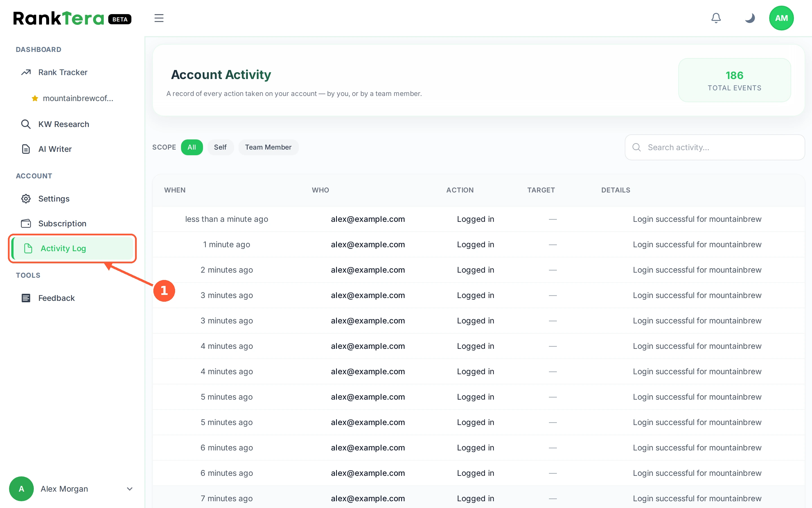Click the WHEN column header
This screenshot has height=508, width=812.
(x=175, y=190)
